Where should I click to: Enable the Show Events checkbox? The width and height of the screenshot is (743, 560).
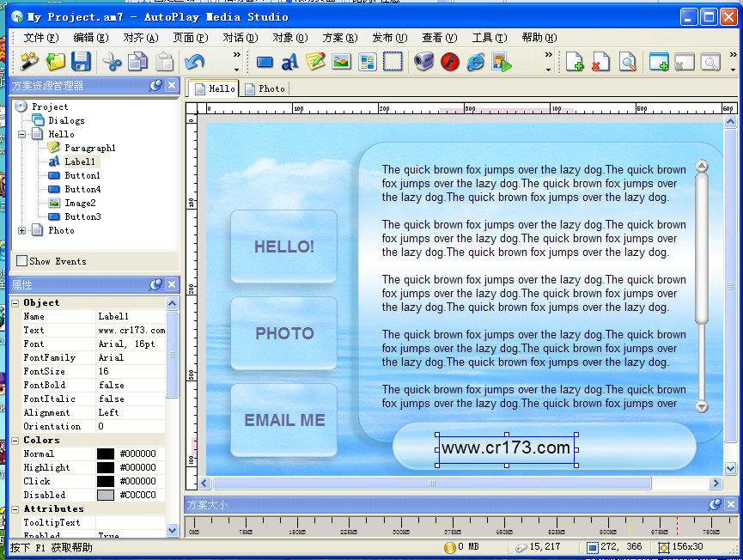(22, 261)
